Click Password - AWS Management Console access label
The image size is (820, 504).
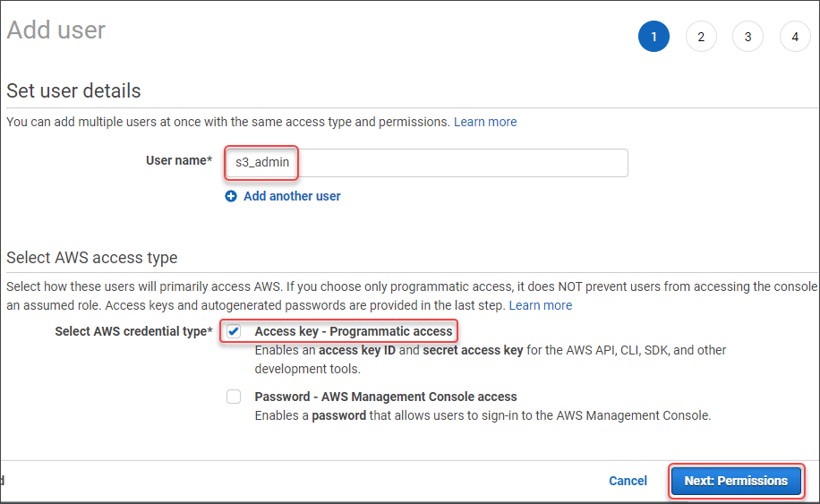click(x=386, y=397)
